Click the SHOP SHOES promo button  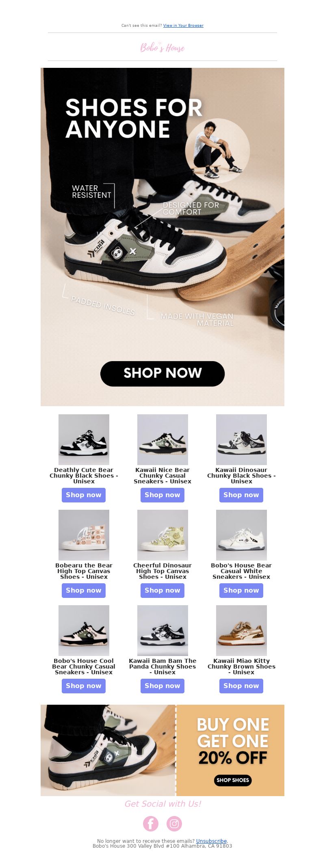click(233, 780)
